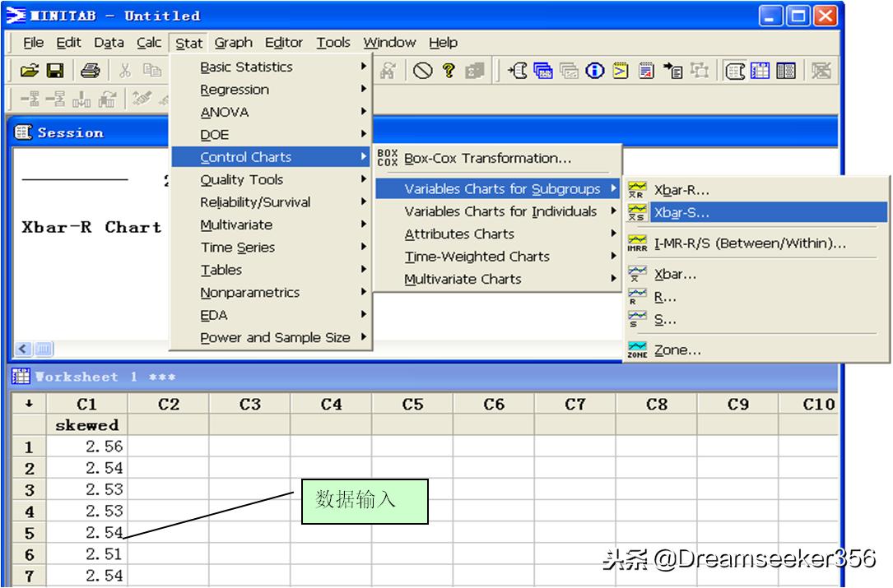
Task: Select the Zone chart menu entry
Action: click(x=677, y=350)
